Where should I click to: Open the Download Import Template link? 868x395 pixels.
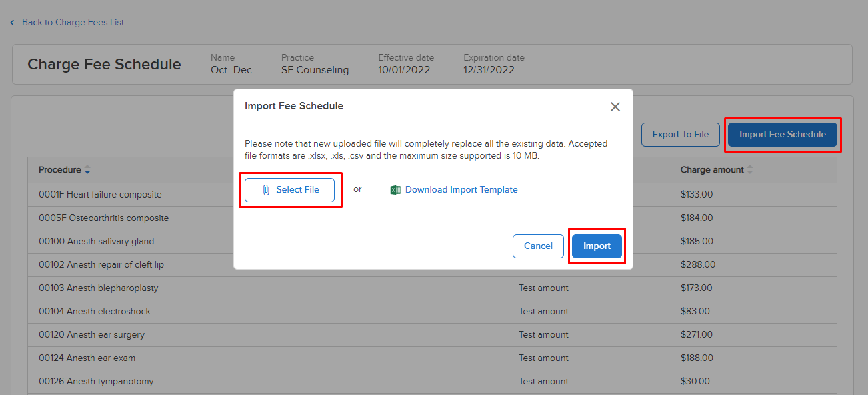tap(461, 189)
